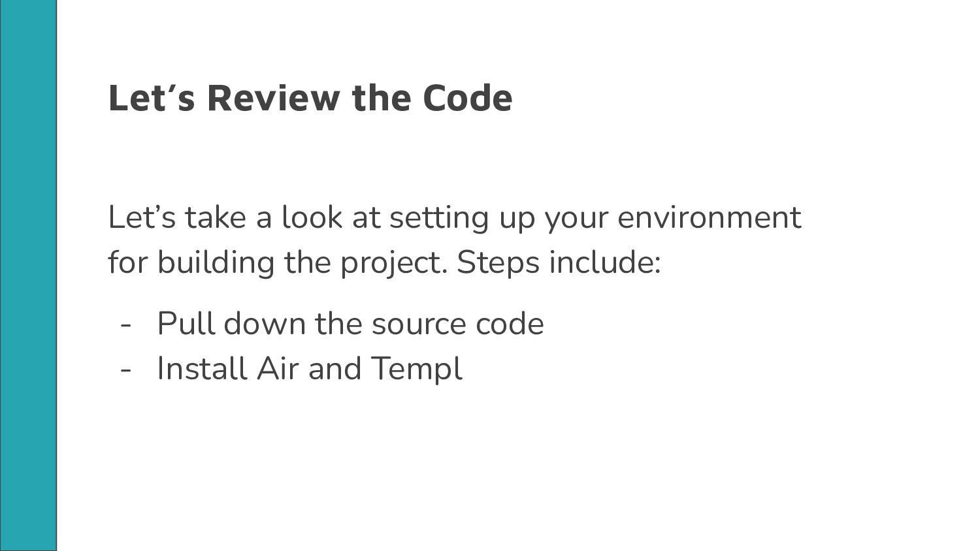Click the dash before "Pull down"
Screen dimensions: 980x551
coord(127,325)
